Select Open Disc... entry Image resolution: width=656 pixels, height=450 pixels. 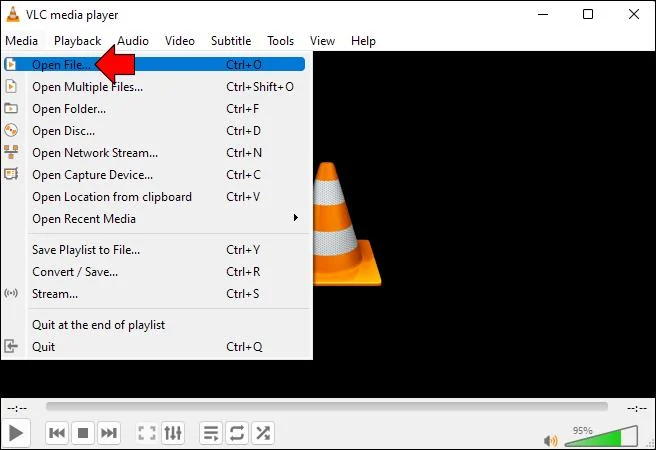[154, 131]
